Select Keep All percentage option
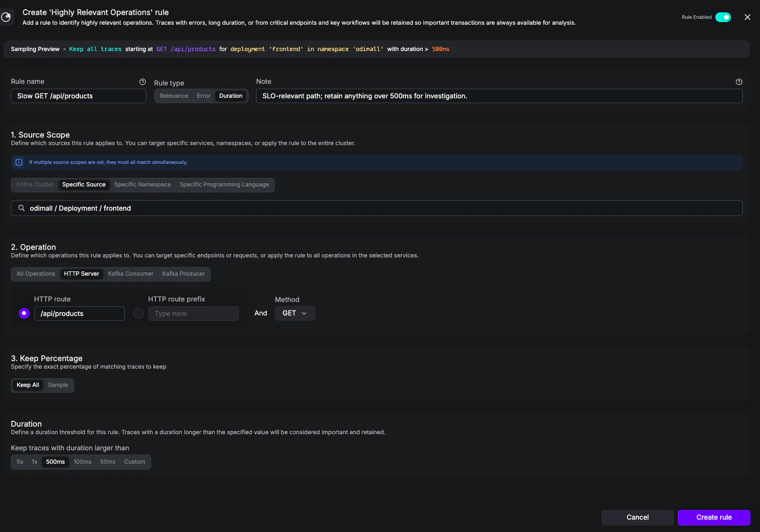 tap(28, 385)
